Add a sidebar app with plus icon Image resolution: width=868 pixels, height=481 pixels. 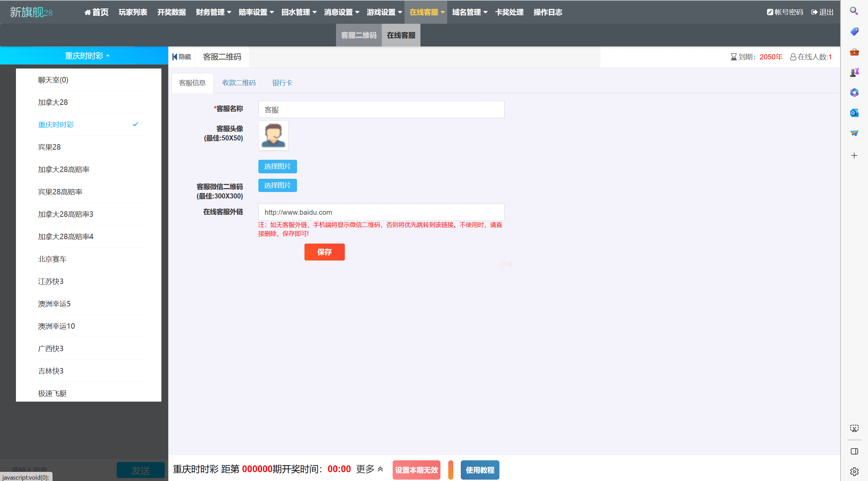click(854, 156)
